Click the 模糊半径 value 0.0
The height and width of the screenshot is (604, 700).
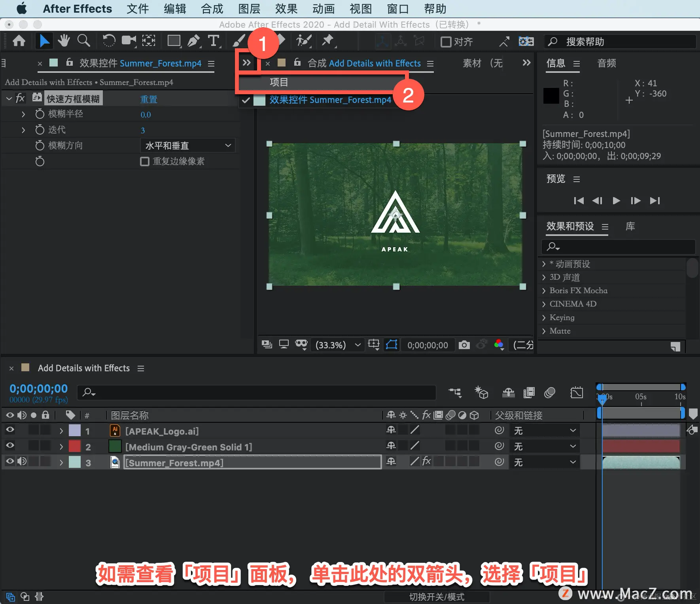(x=146, y=115)
